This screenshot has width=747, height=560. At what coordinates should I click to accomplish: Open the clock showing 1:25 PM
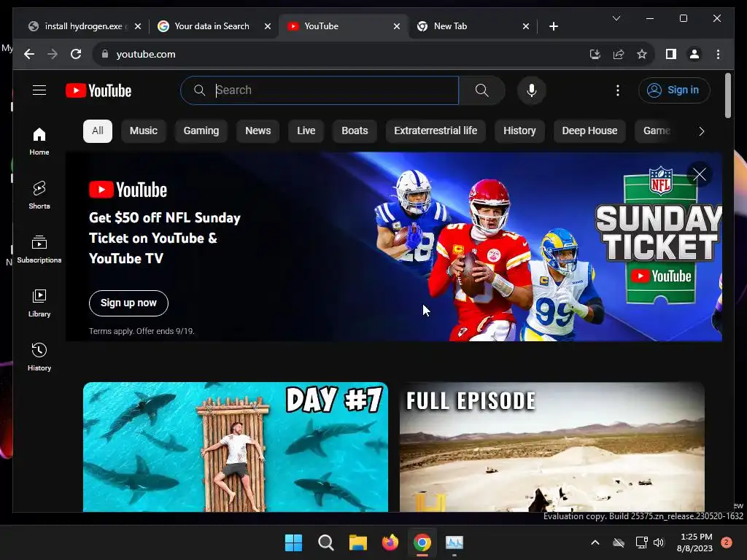(695, 542)
